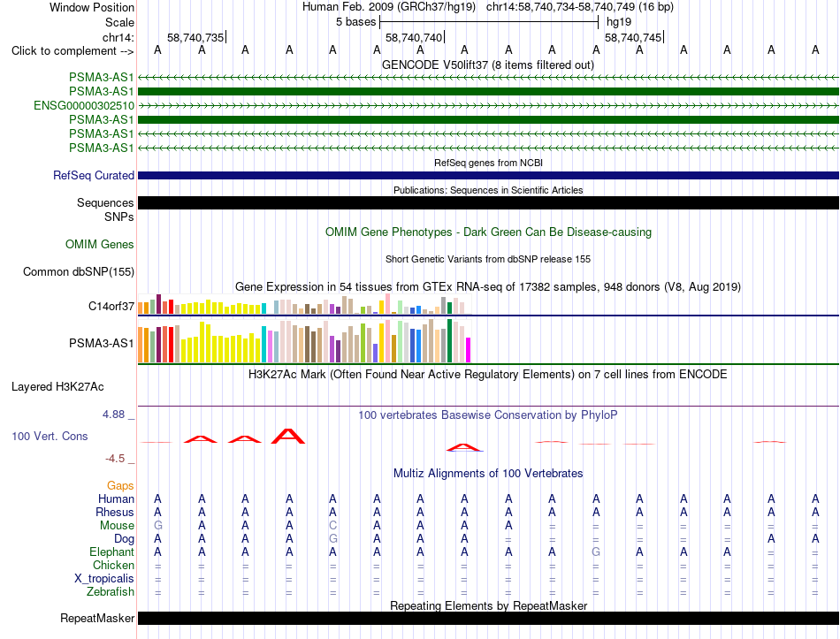The image size is (840, 639).
Task: Click the PSMA3-AS1 GTEx expression bar chart
Action: (304, 341)
